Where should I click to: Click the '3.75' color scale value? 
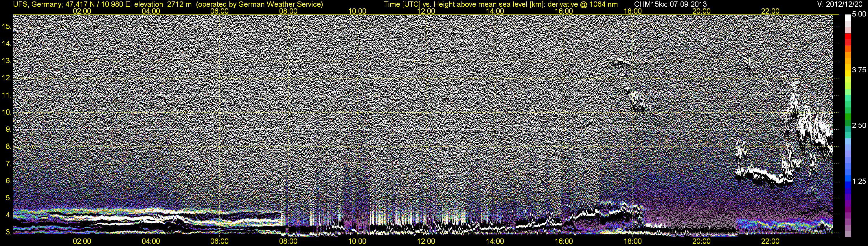point(859,70)
